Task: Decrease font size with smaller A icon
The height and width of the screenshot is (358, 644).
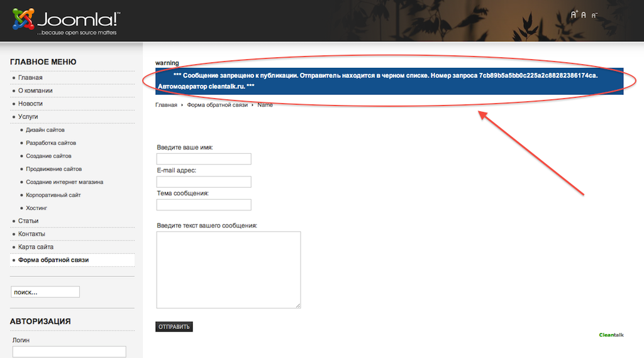Action: click(594, 15)
